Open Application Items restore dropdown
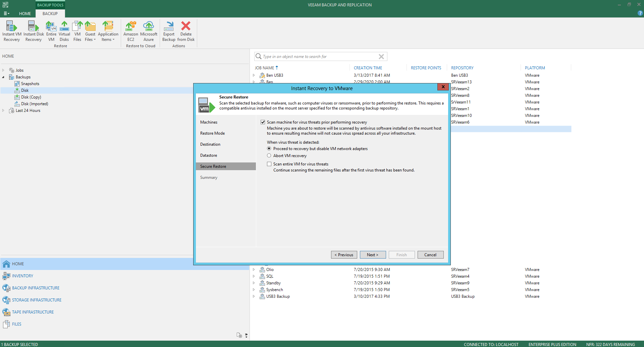644x347 pixels. [x=108, y=31]
